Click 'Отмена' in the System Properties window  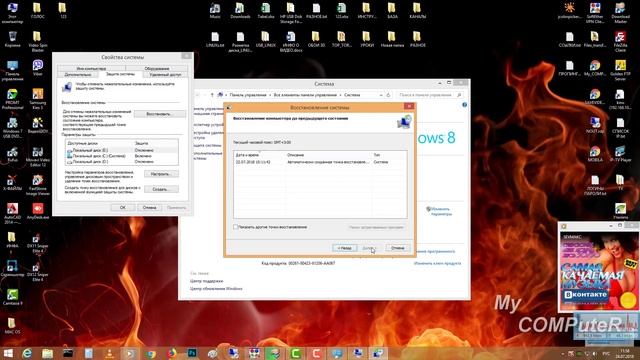coord(149,207)
